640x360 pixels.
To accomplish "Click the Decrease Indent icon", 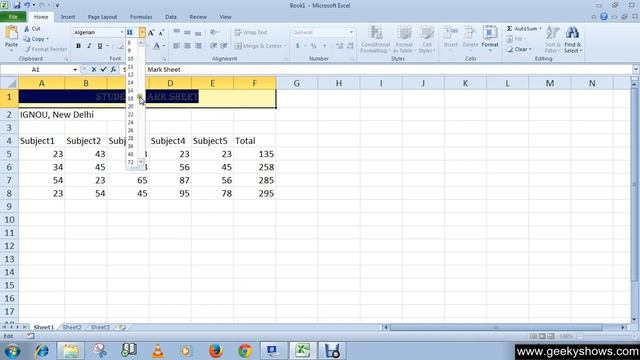I will [213, 46].
